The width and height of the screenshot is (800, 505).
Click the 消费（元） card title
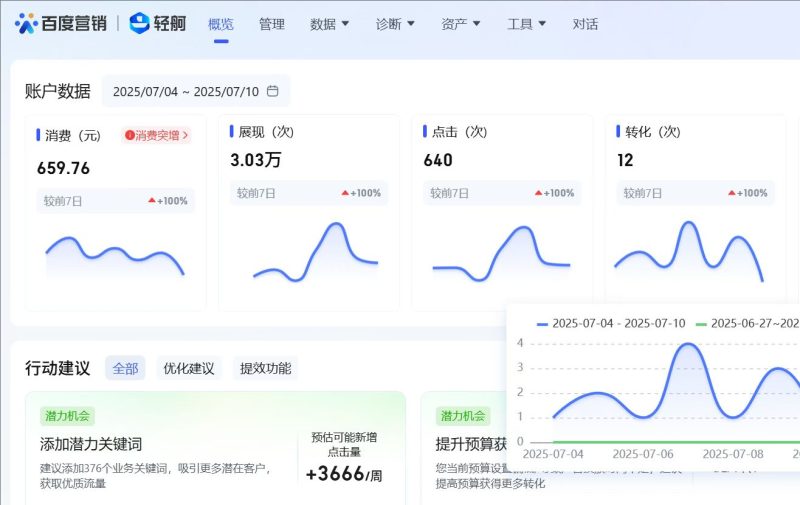tap(73, 135)
